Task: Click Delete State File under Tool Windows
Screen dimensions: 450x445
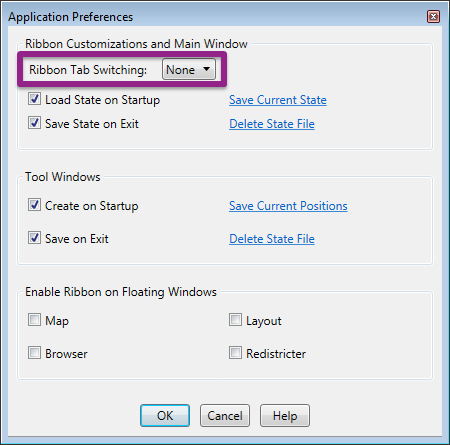Action: click(x=272, y=239)
